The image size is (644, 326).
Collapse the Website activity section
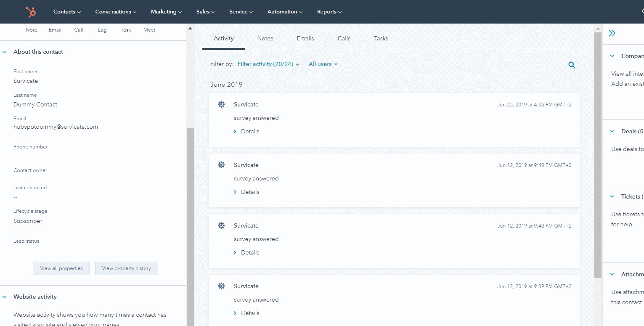(5, 297)
